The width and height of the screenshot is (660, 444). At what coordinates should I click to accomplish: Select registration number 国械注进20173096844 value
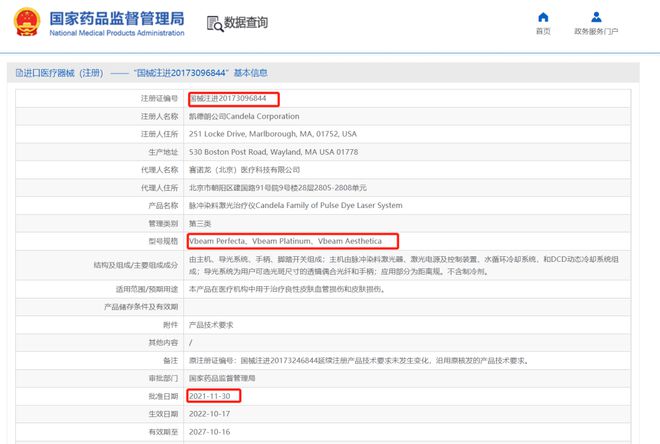pyautogui.click(x=228, y=98)
